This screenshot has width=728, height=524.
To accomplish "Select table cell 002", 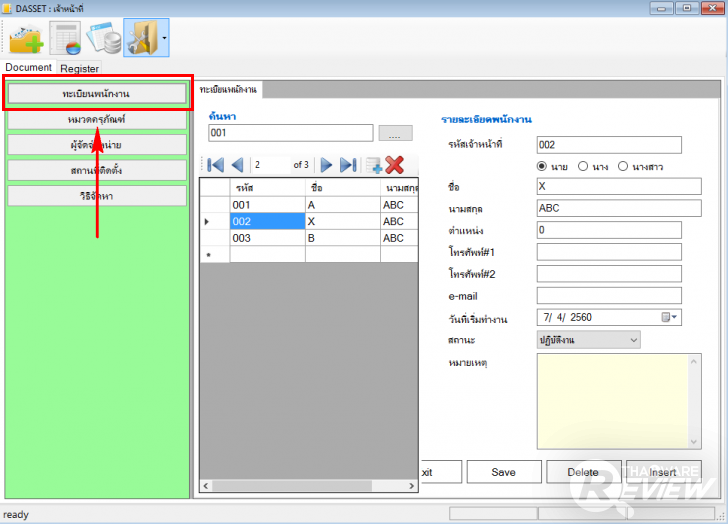I will (x=267, y=221).
